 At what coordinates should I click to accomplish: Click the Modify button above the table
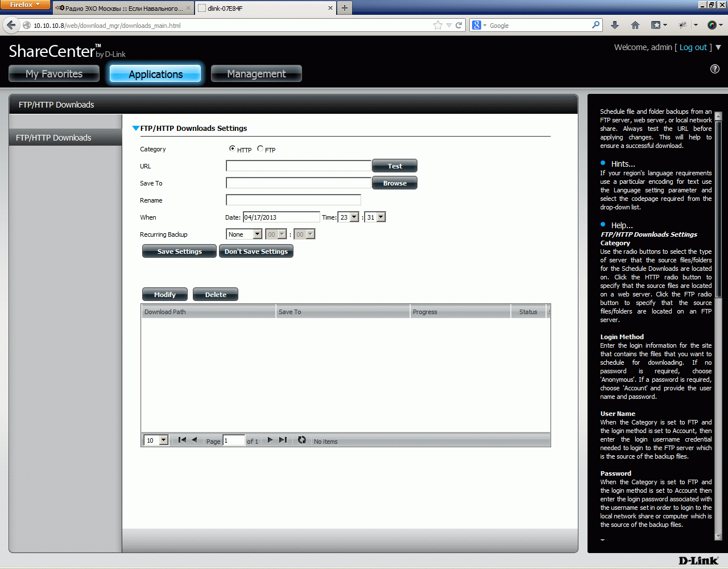(x=165, y=294)
